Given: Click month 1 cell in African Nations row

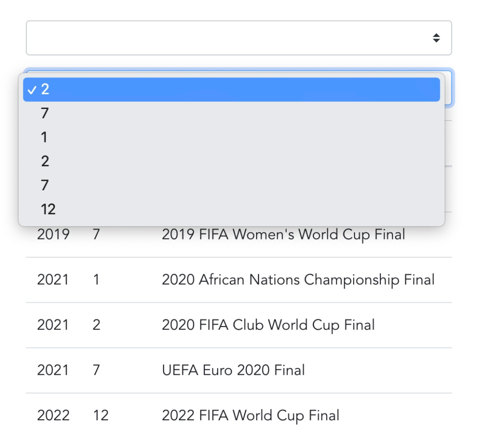Looking at the screenshot, I should [96, 280].
